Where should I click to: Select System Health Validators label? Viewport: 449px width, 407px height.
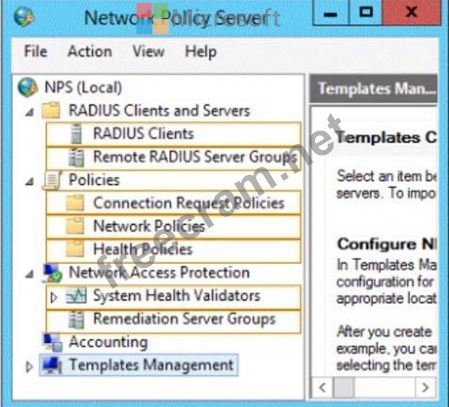point(177,296)
